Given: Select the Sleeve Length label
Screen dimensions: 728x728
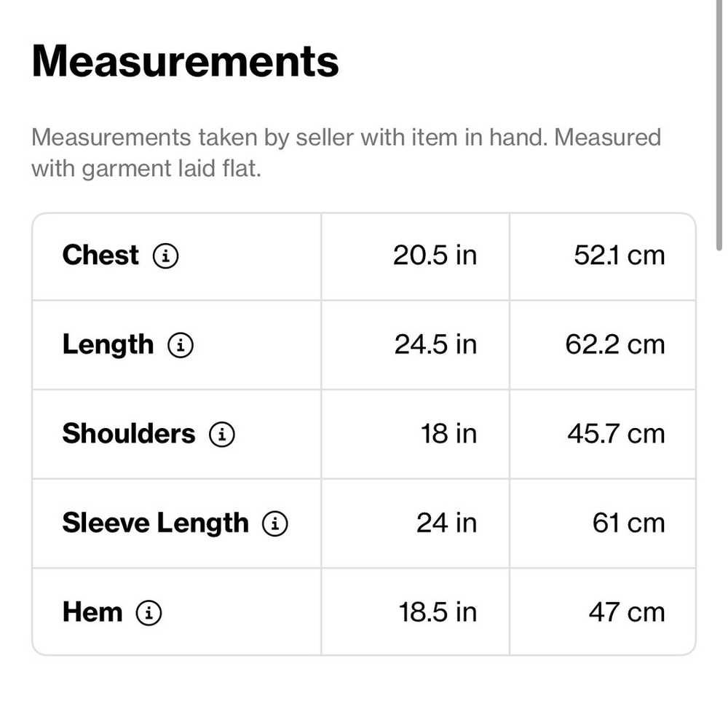Looking at the screenshot, I should (156, 523).
